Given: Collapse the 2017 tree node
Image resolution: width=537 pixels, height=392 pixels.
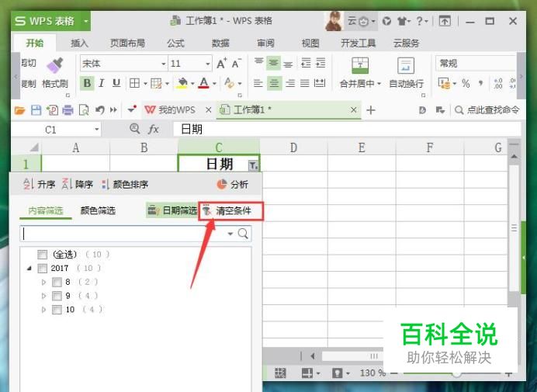Looking at the screenshot, I should point(29,269).
